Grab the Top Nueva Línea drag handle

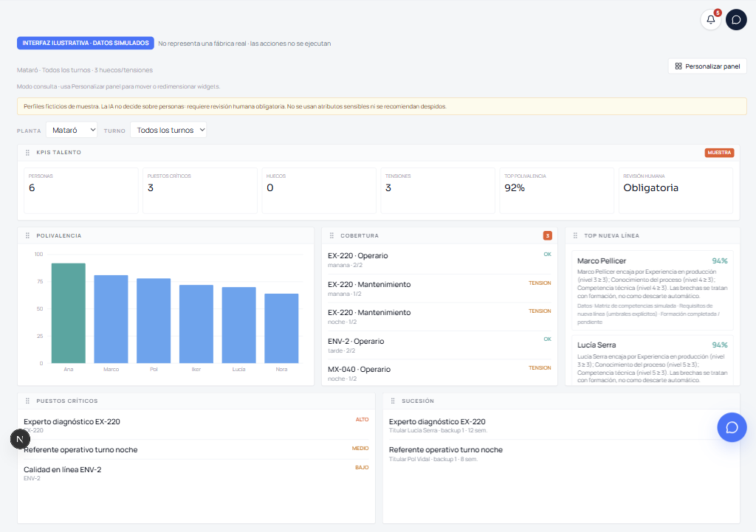[575, 235]
